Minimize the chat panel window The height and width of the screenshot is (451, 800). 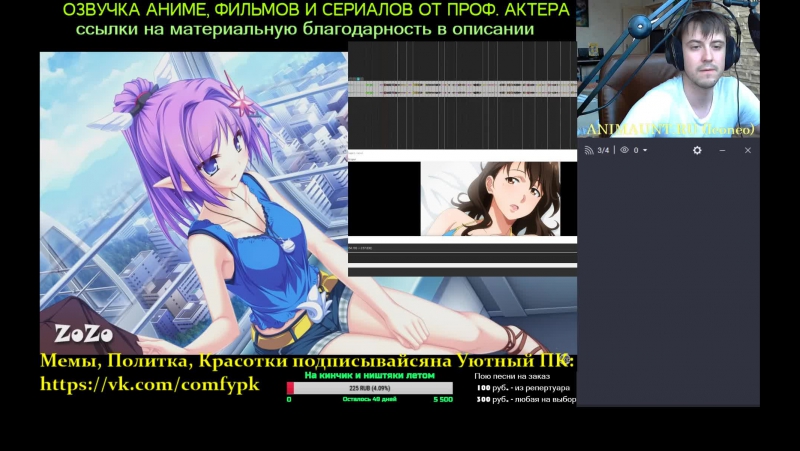click(x=722, y=150)
